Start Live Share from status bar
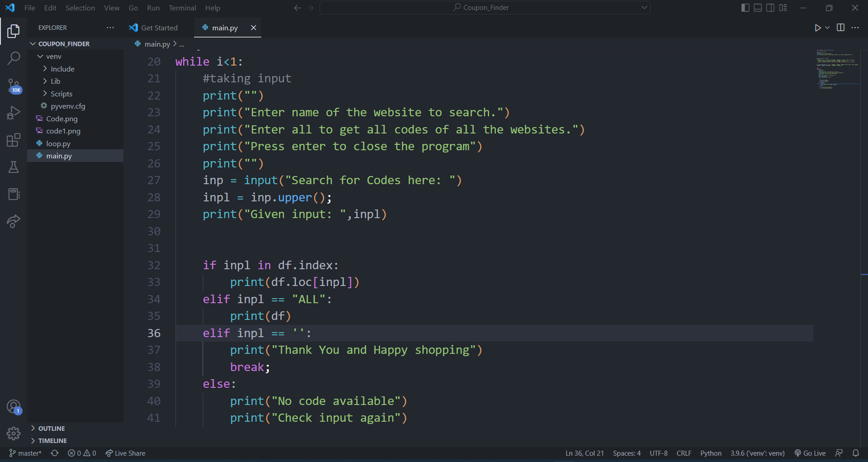This screenshot has height=462, width=868. pyautogui.click(x=125, y=453)
